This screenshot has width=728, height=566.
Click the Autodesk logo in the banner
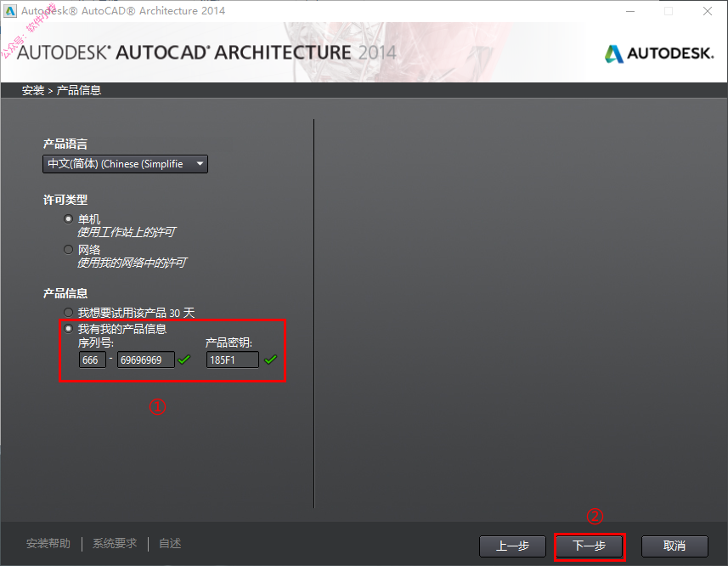(x=659, y=54)
